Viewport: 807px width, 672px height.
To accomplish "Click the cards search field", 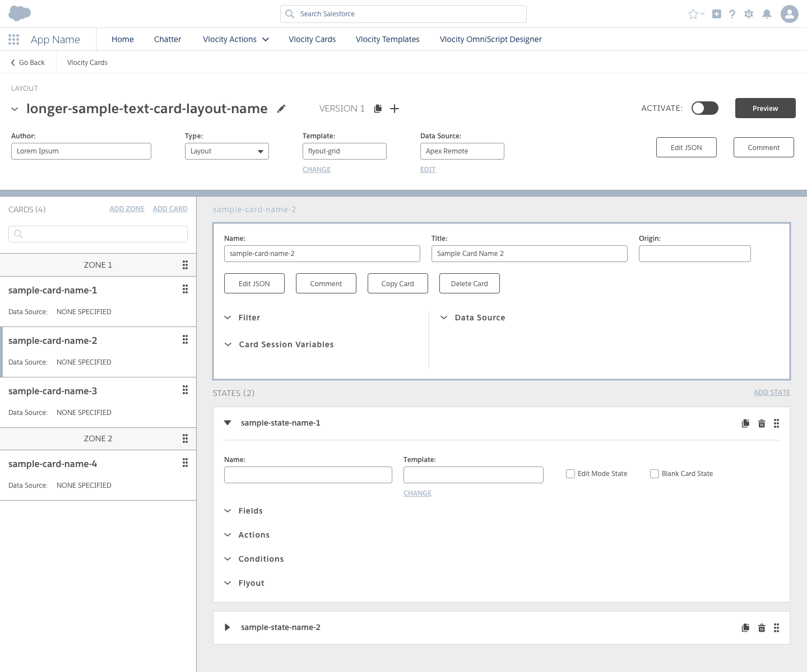I will tap(98, 234).
